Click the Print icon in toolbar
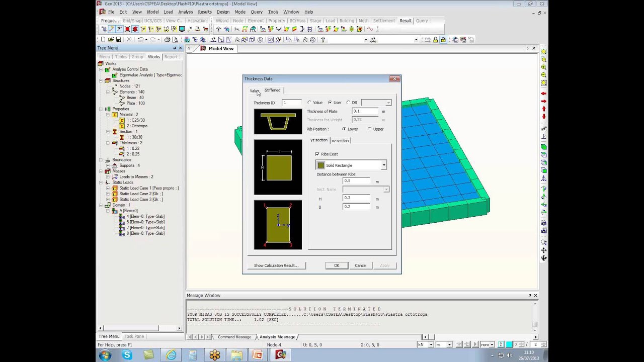Viewport: 644px width, 362px height. tap(167, 39)
